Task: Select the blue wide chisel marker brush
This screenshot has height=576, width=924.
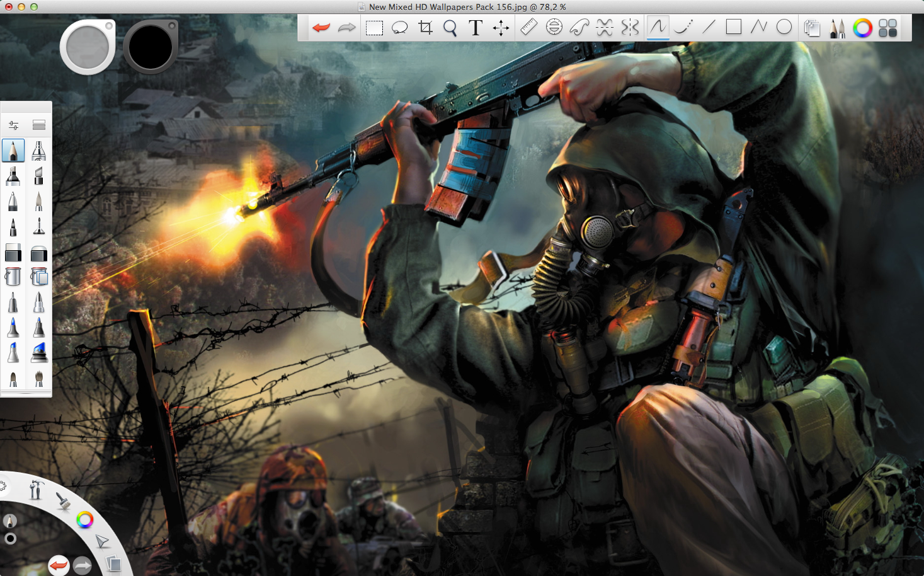Action: point(39,353)
